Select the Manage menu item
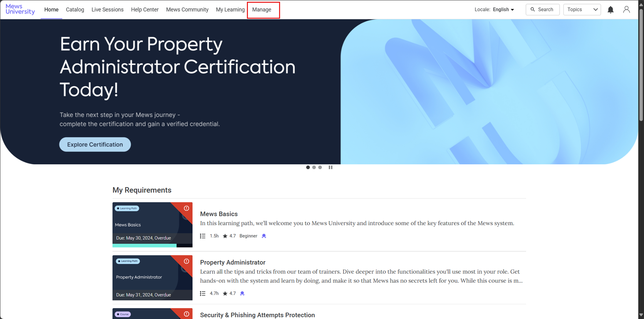Screen dimensions: 644x319 click(262, 10)
